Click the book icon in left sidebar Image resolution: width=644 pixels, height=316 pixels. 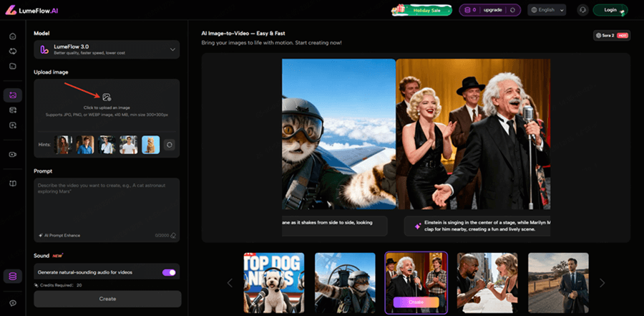(12, 183)
